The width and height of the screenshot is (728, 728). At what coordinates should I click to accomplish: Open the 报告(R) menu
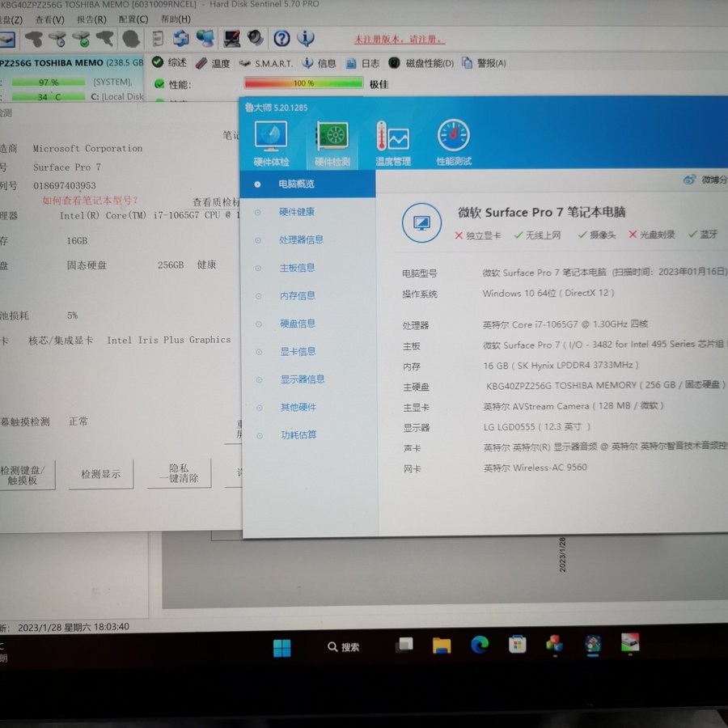(91, 19)
